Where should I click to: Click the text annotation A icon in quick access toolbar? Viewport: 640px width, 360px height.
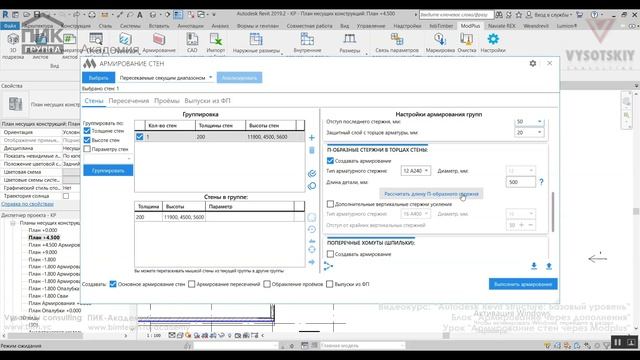tap(140, 15)
